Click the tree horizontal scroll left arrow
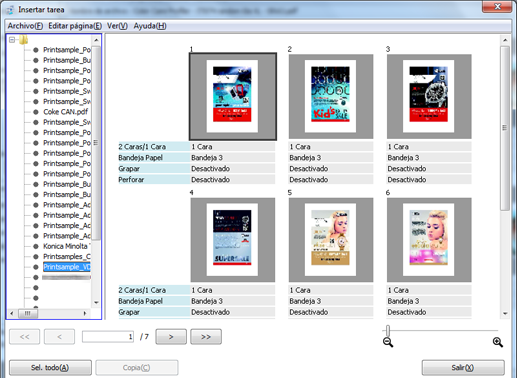This screenshot has width=517, height=378. point(12,313)
